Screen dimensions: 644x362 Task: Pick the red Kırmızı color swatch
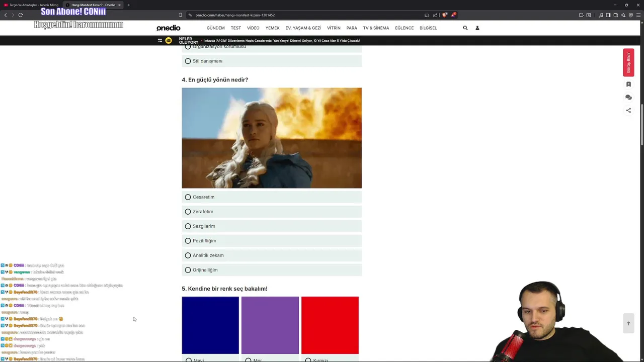(330, 325)
